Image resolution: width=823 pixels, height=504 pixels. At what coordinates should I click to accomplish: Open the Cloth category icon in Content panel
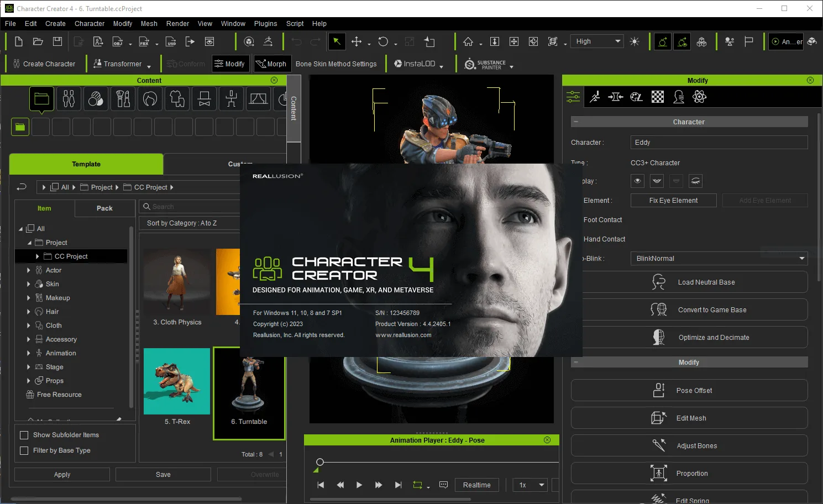(177, 99)
